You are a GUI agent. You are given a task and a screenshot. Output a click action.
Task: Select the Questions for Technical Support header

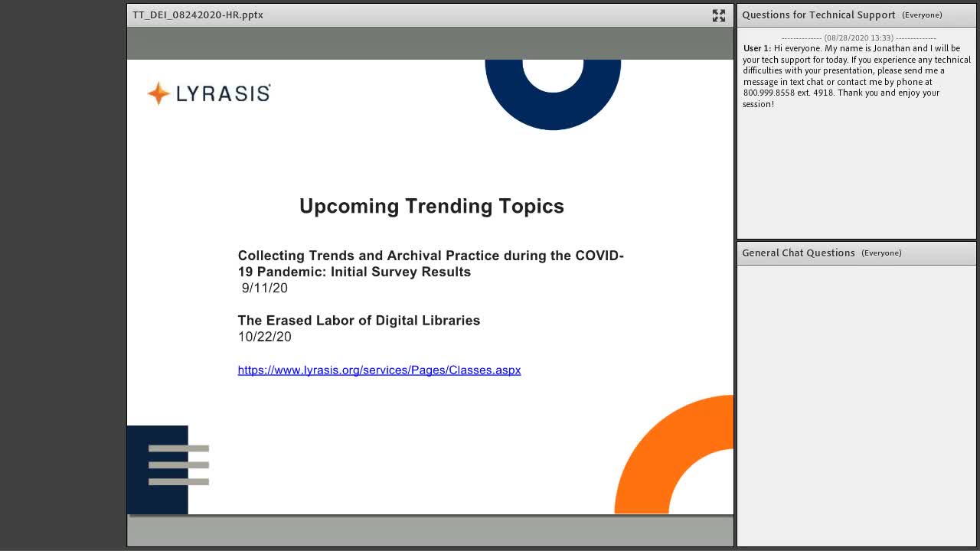click(818, 15)
